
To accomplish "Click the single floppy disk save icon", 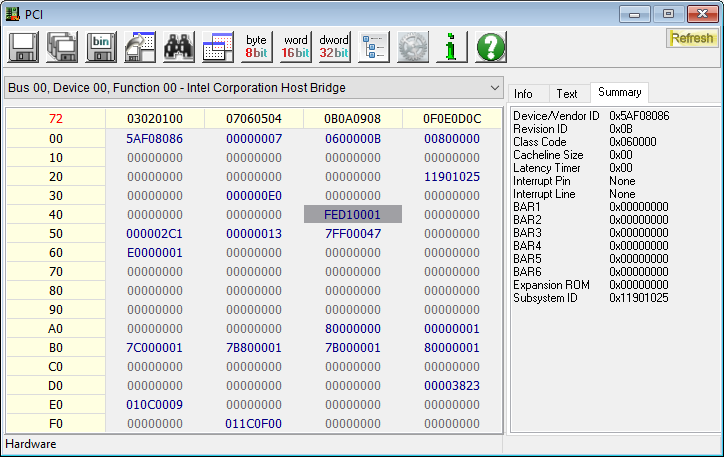I will click(24, 46).
